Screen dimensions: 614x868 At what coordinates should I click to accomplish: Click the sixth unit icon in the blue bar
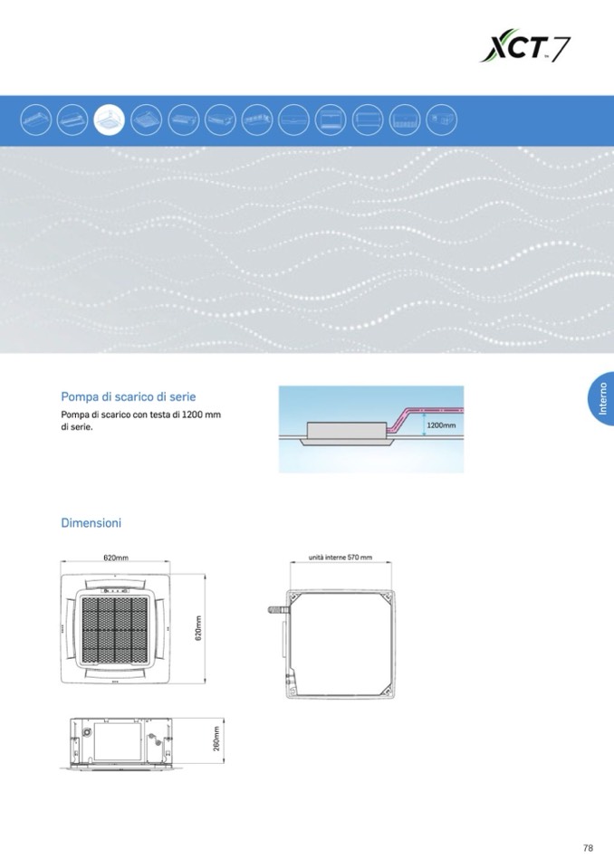220,119
